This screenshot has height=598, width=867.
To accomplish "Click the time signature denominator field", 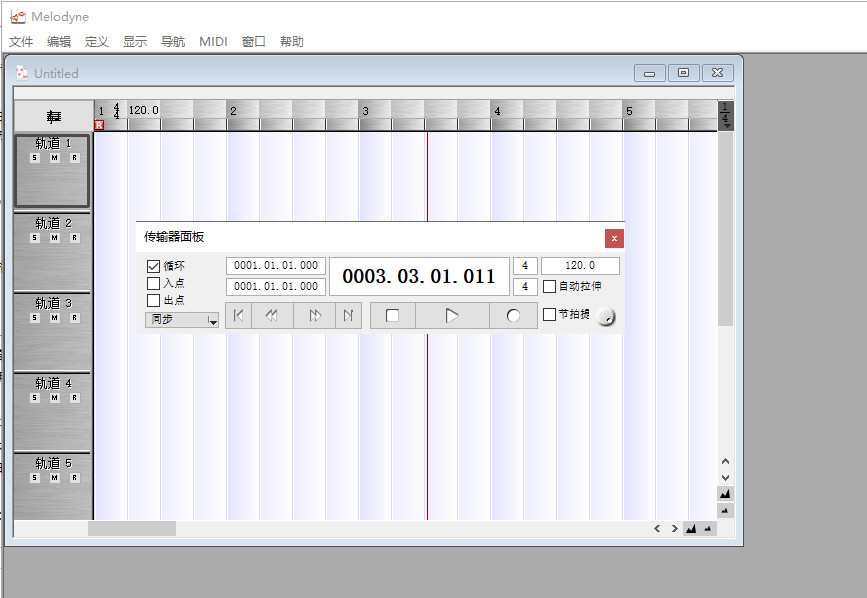I will pyautogui.click(x=525, y=287).
